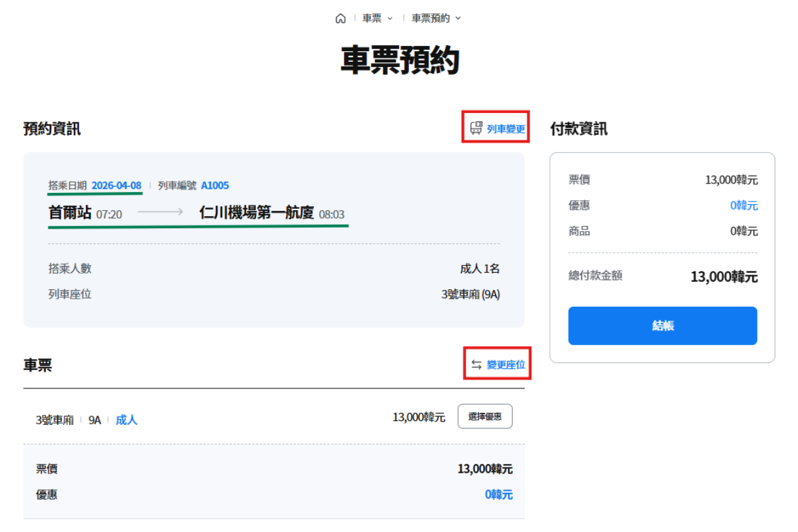Click the train icon beside 列車變更
The image size is (798, 532).
pos(475,128)
